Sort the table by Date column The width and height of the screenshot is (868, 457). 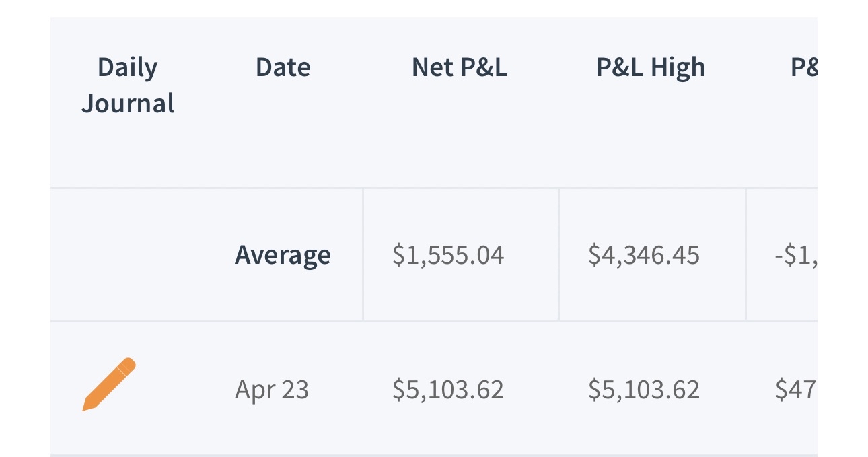[x=283, y=67]
